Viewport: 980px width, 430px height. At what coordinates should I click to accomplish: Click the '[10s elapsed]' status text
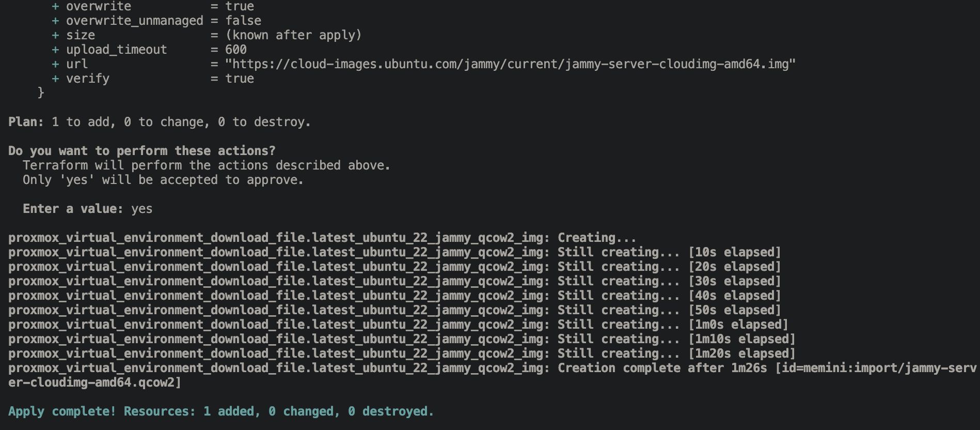click(734, 252)
